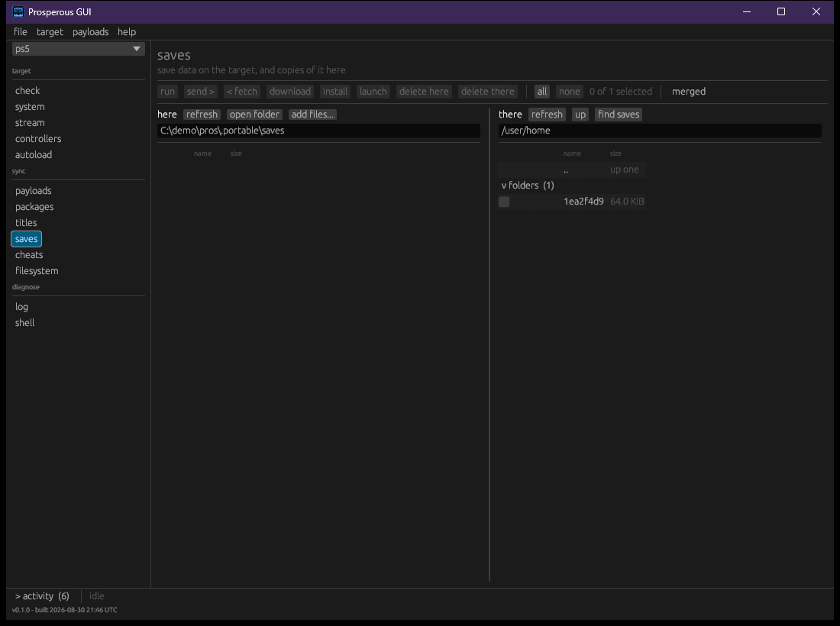Open the target menu in the menu bar

point(50,32)
